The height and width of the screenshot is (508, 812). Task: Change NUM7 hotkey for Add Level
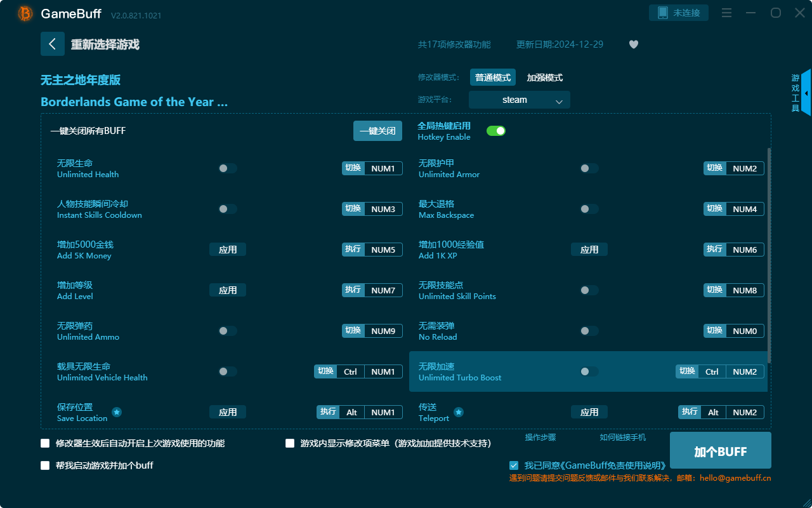point(383,290)
